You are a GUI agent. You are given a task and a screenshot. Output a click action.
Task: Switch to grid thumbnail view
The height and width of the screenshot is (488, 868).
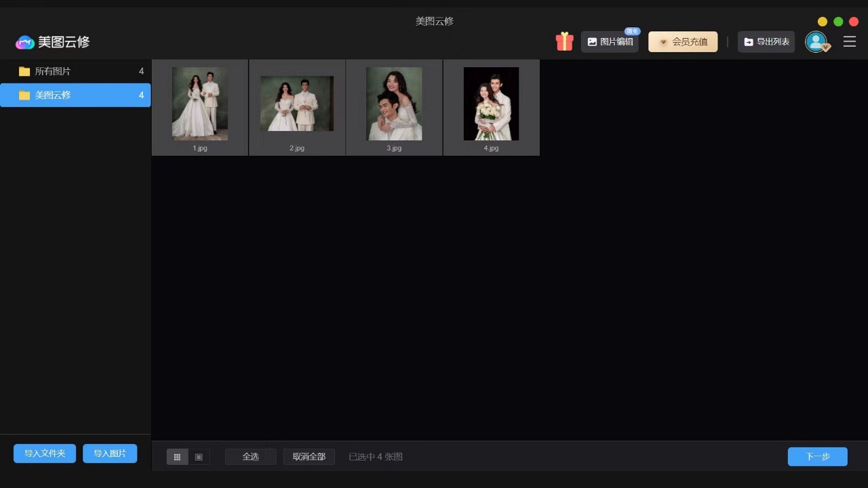click(x=177, y=456)
